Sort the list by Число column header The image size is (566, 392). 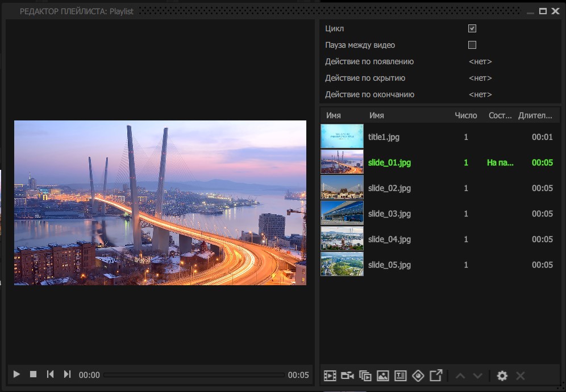coord(465,115)
